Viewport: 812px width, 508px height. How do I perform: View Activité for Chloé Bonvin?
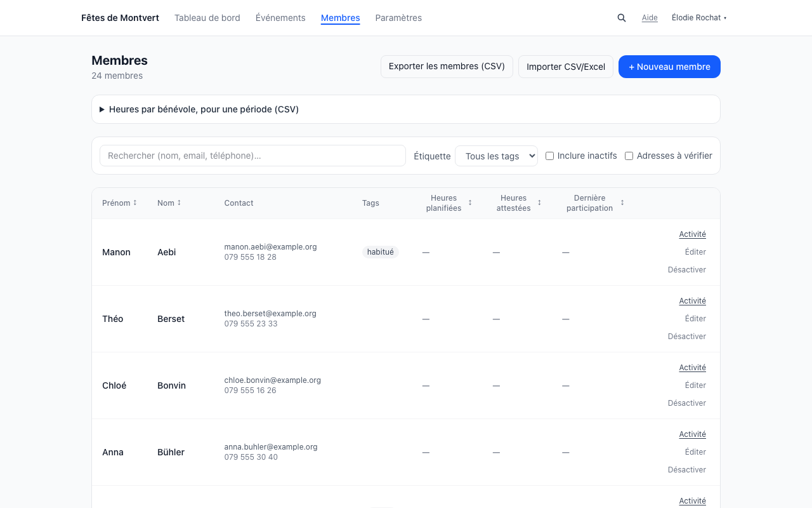point(693,368)
